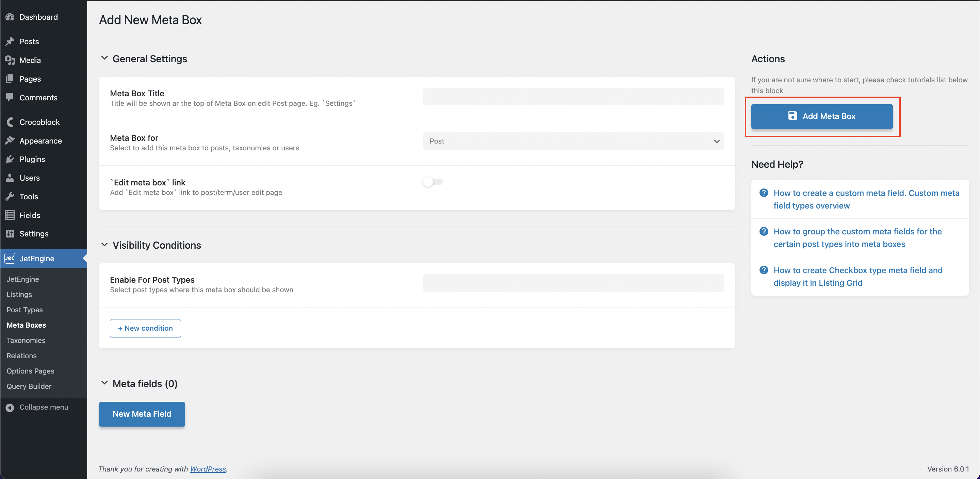Open the Meta Box for dropdown
980x479 pixels.
click(573, 141)
